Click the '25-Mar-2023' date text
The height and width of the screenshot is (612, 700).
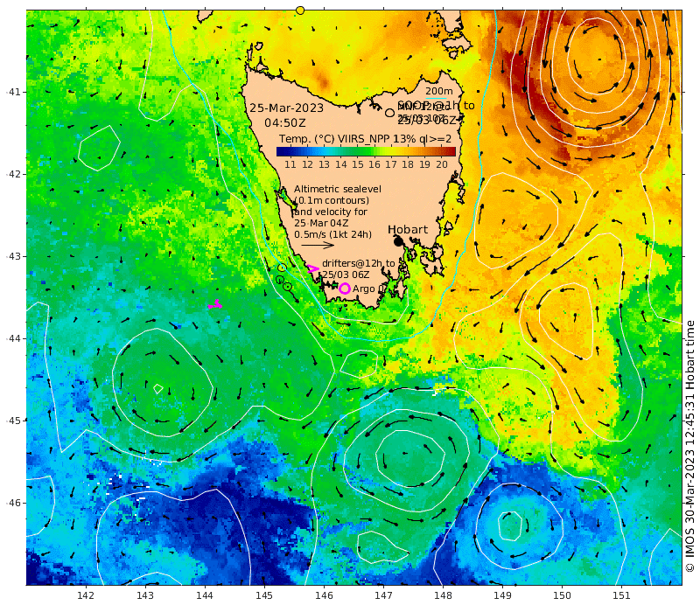[x=286, y=108]
